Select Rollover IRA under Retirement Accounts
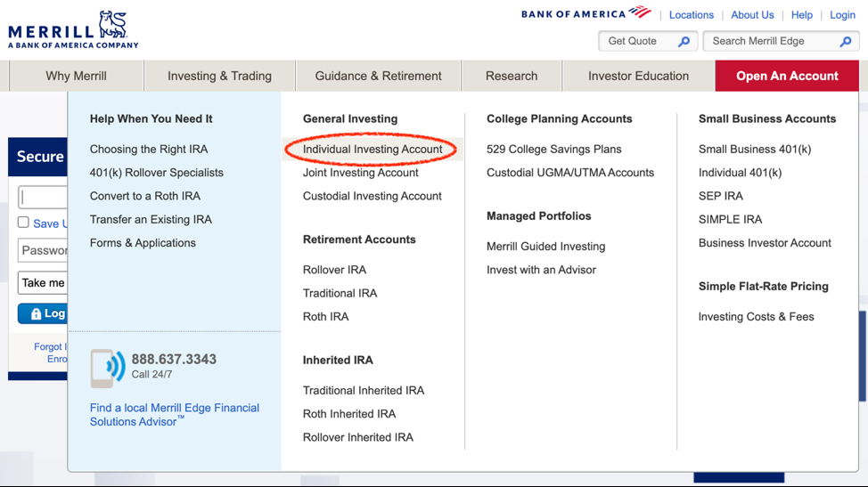 click(x=334, y=270)
